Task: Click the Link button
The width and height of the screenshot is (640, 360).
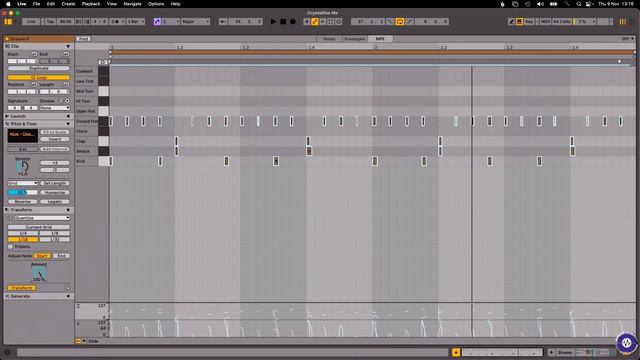Action: [x=31, y=22]
